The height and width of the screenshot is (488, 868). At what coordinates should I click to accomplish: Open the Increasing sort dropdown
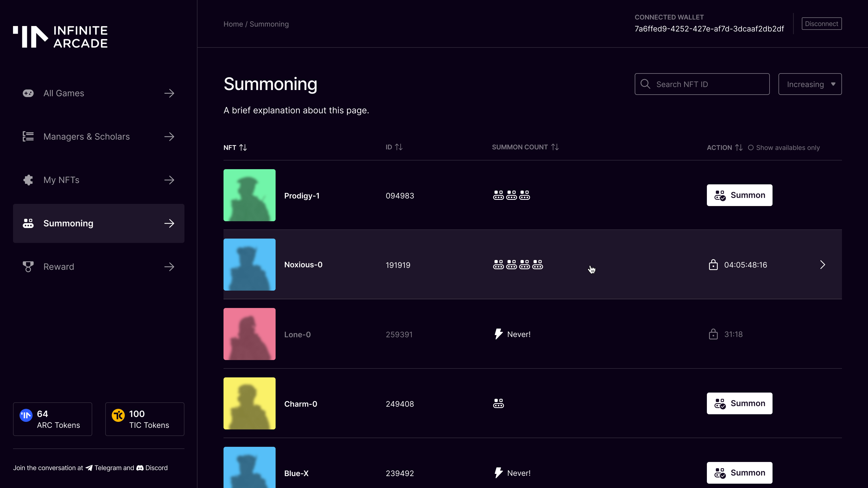810,84
